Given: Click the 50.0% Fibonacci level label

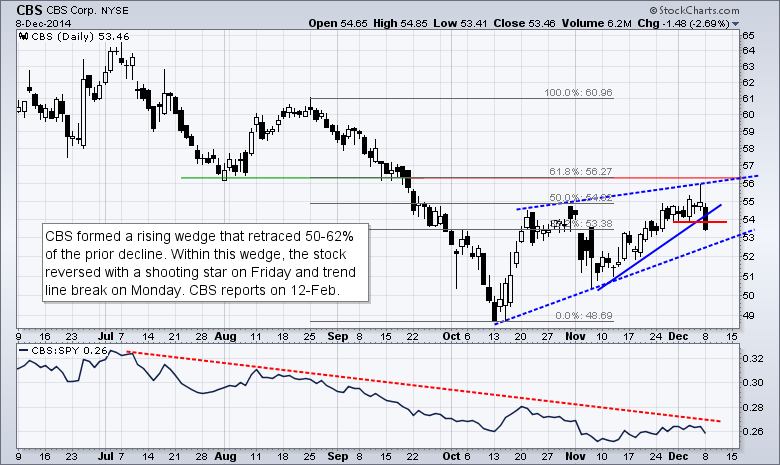Looking at the screenshot, I should (581, 197).
